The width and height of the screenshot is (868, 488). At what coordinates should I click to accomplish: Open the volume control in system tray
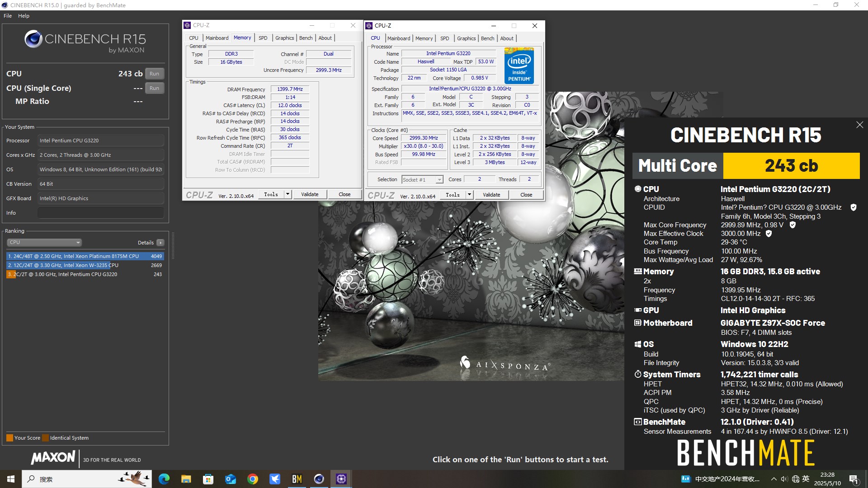point(784,479)
